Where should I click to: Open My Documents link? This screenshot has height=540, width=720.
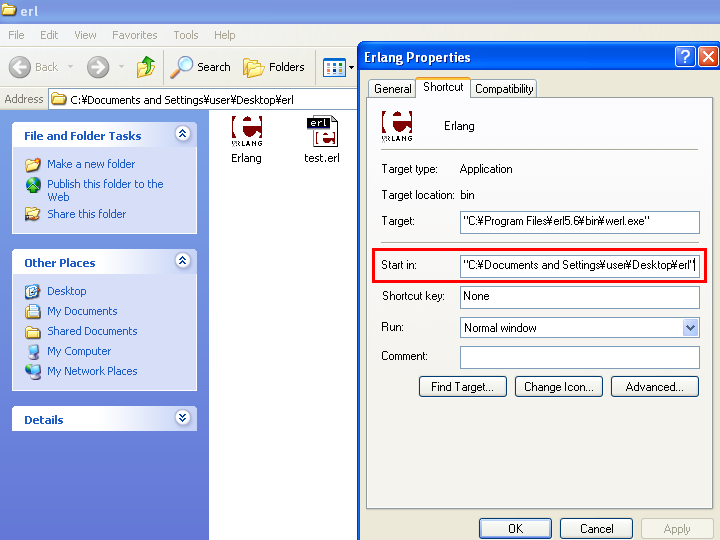coord(82,311)
